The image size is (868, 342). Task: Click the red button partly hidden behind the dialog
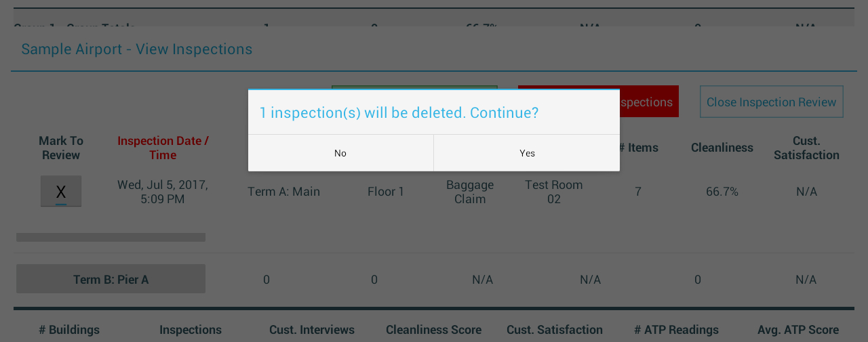648,102
